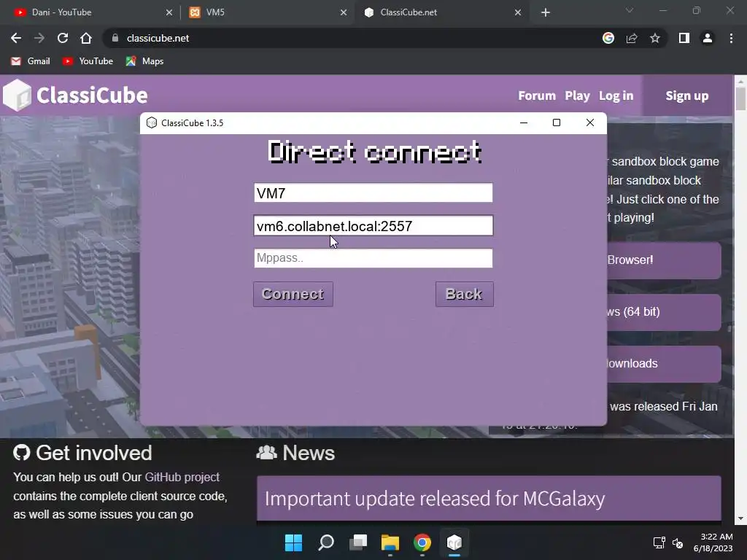Click the Browser! play button on site

tap(664, 260)
